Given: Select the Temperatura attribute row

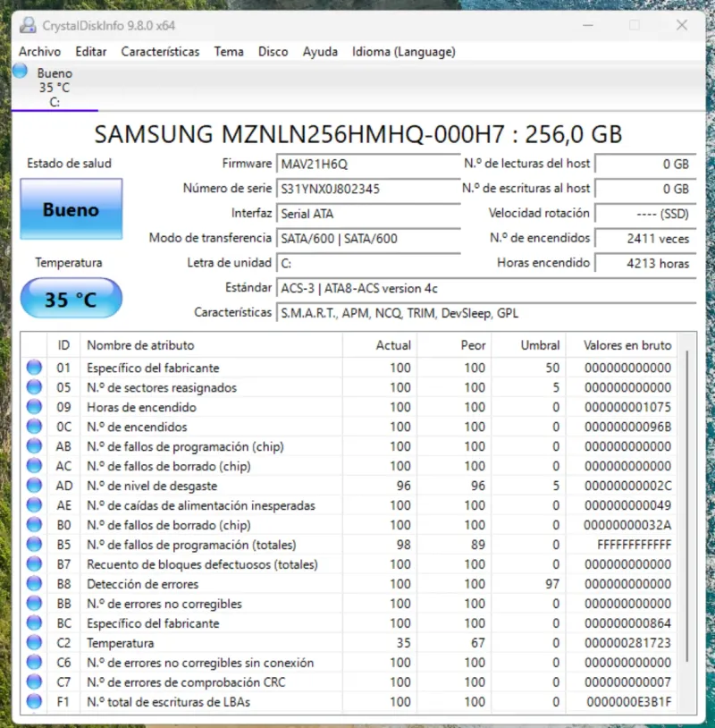Looking at the screenshot, I should pos(349,642).
